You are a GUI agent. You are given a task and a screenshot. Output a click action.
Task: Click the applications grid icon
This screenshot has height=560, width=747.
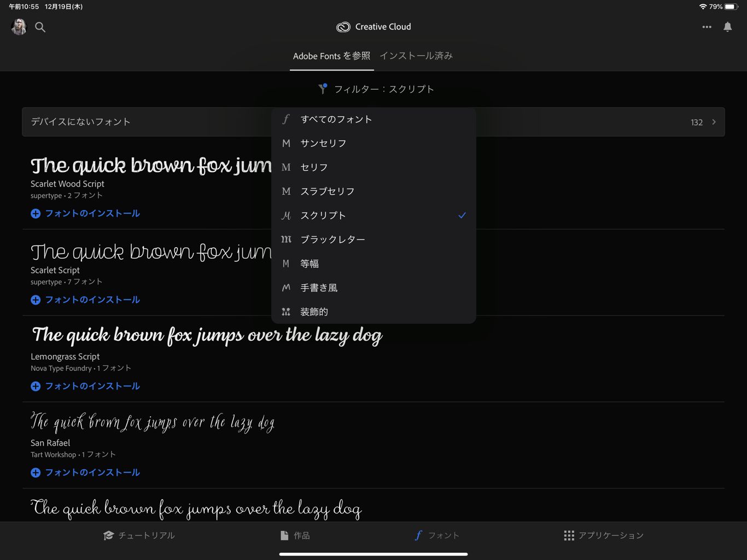pyautogui.click(x=569, y=535)
